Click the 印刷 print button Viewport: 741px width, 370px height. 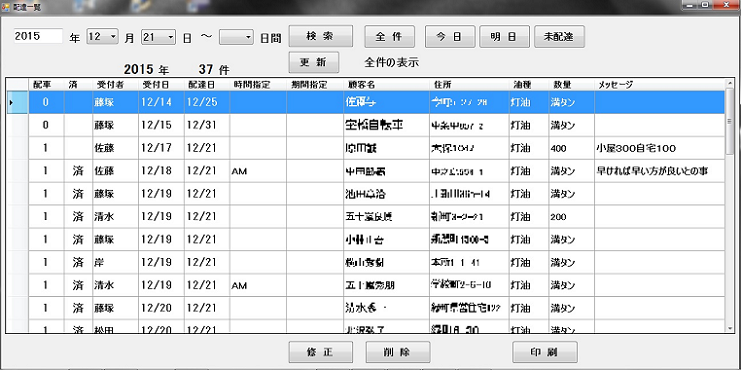[x=545, y=353]
